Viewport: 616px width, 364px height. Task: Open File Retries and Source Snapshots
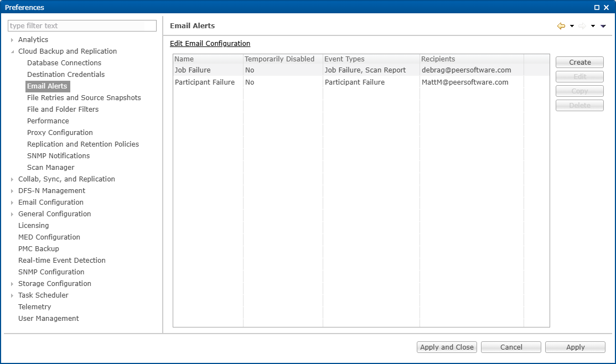(84, 98)
